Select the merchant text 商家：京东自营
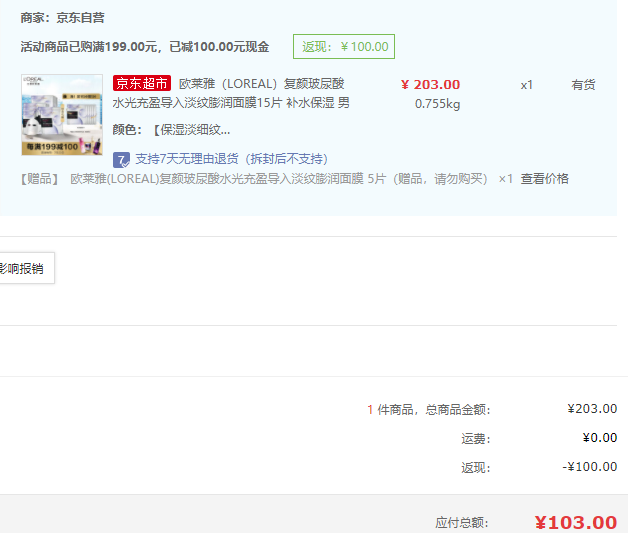The width and height of the screenshot is (628, 533). tap(62, 18)
